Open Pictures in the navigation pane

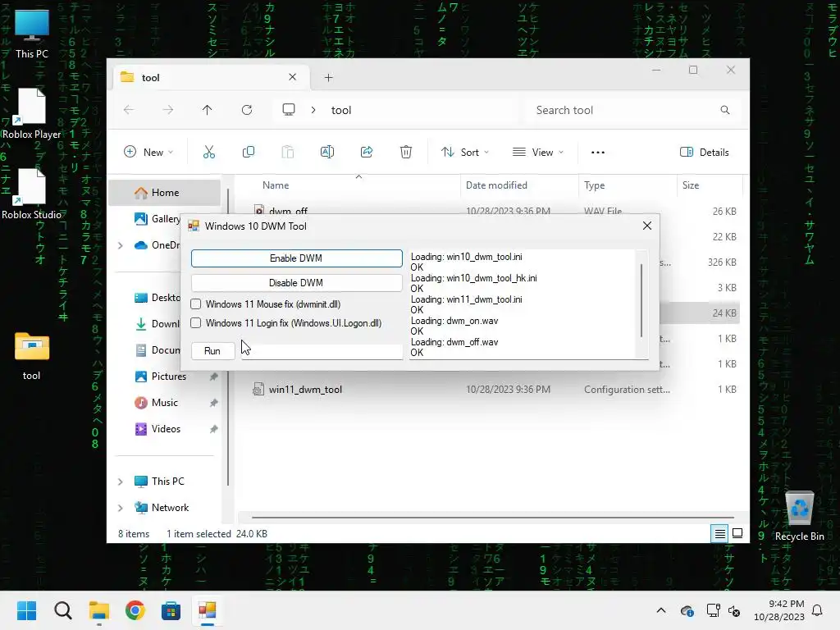pos(168,377)
